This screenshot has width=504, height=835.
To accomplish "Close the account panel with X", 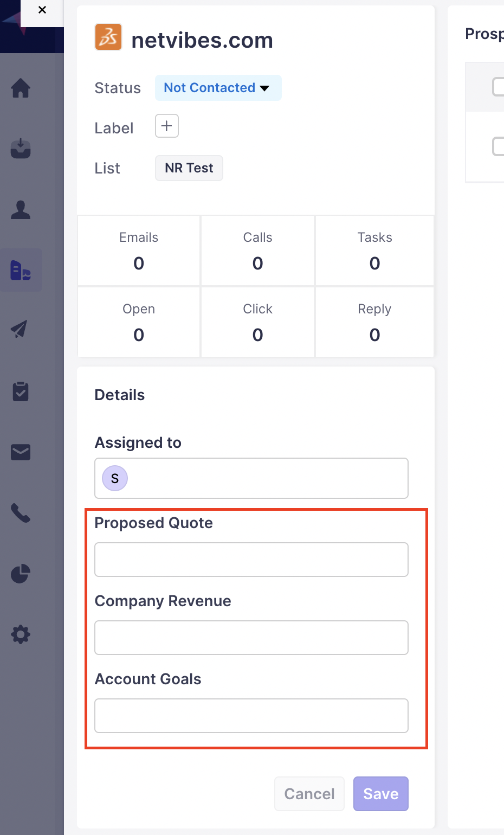I will click(42, 10).
